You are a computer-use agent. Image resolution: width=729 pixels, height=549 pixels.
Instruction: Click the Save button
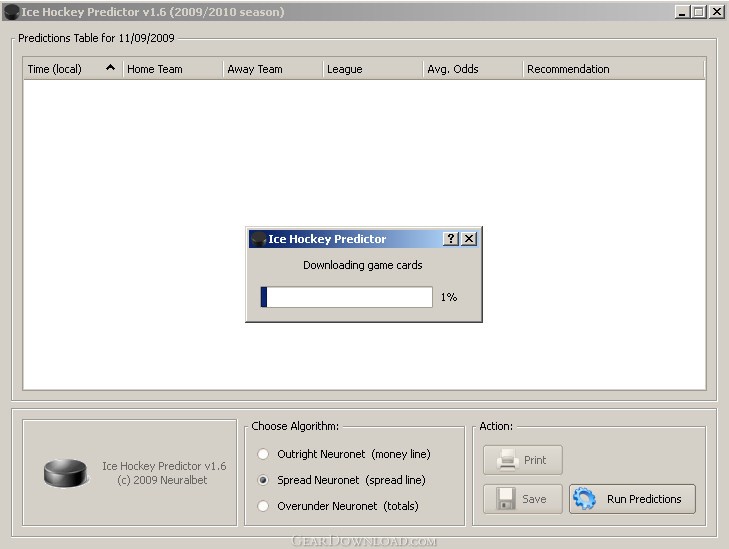[x=523, y=499]
